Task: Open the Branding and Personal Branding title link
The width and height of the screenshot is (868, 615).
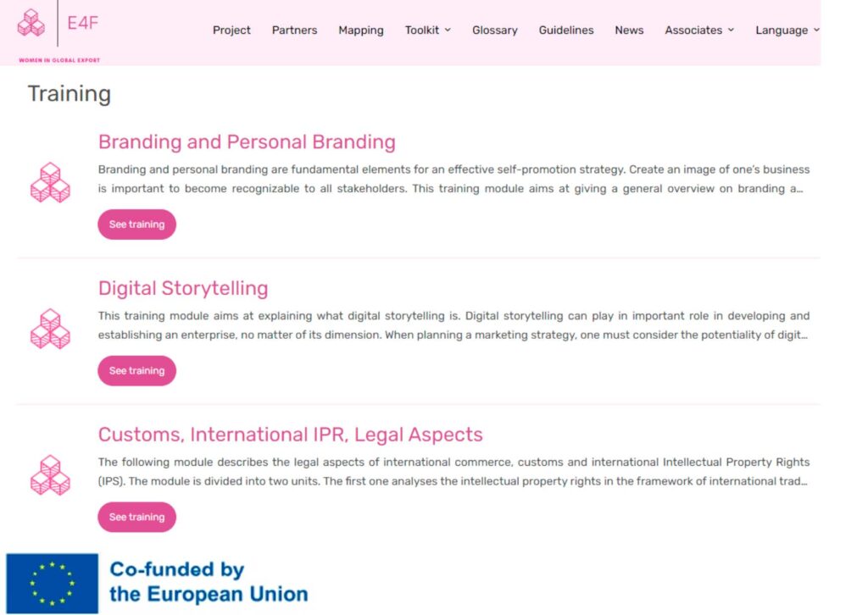Action: tap(247, 142)
